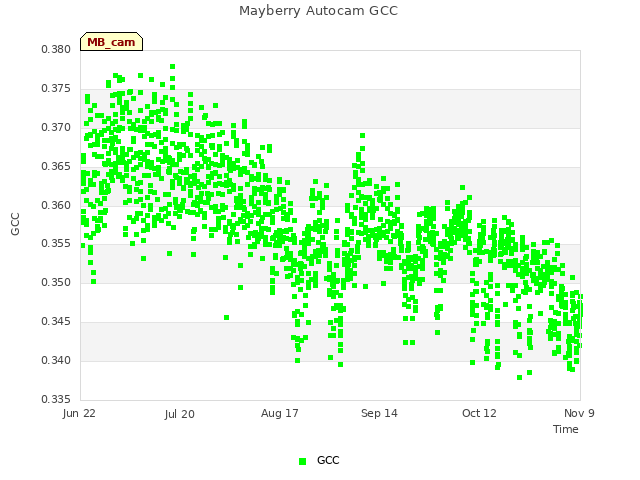Click the 0.370 y-axis value
640x480 pixels.
coord(56,127)
